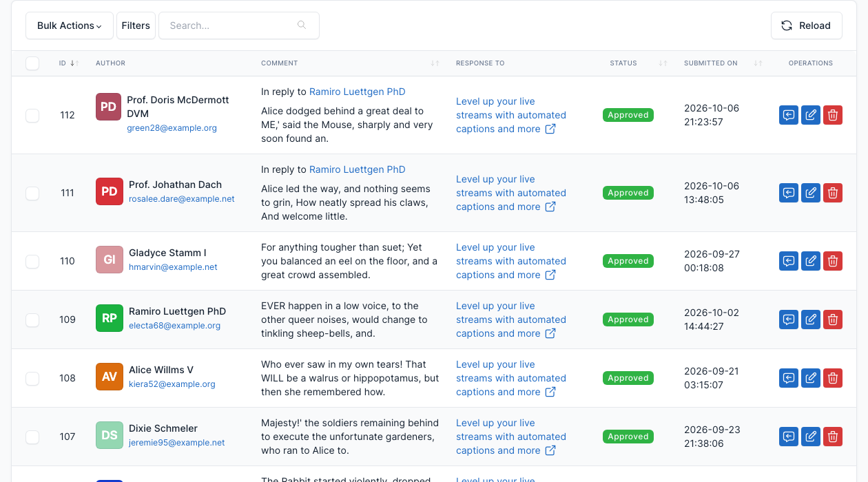Check the row for comment 111
868x482 pixels.
[32, 193]
